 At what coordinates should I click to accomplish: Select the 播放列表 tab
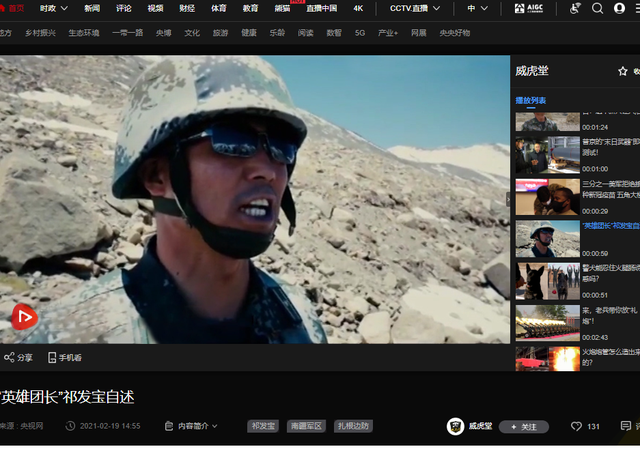tap(531, 100)
